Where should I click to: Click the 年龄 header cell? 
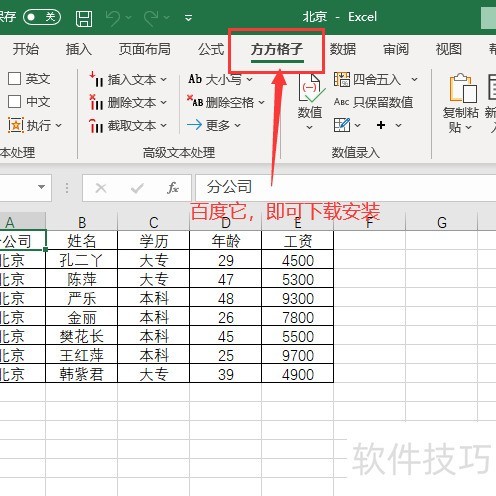(x=226, y=241)
